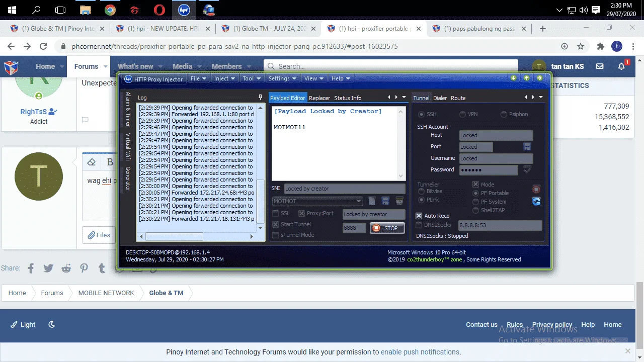Click the DNS2Socks address field 8.8.8.8:53

(x=500, y=225)
